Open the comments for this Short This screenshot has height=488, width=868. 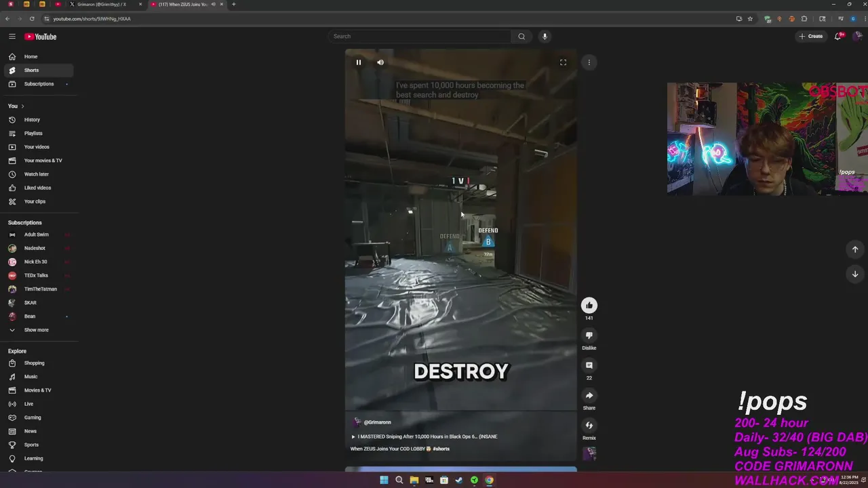click(589, 365)
